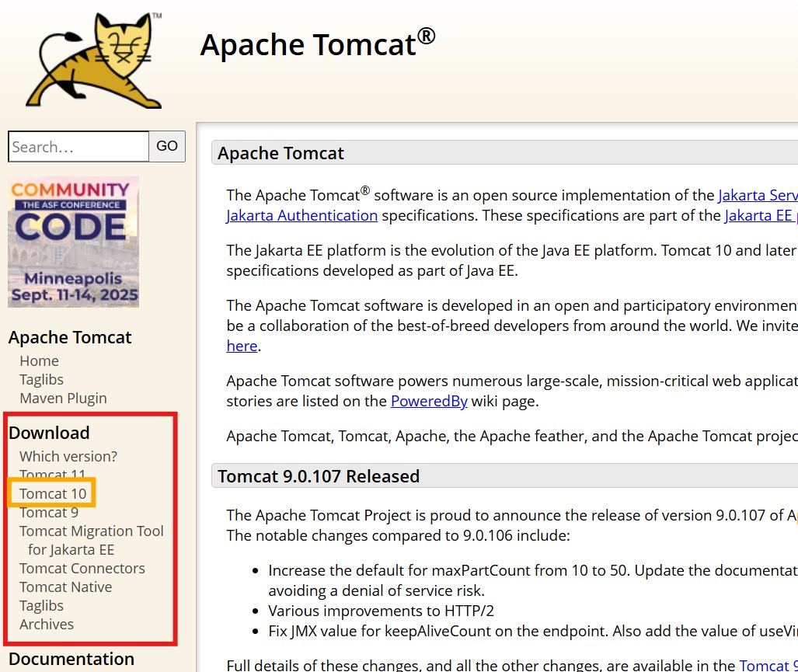Follow the Jakarta Serv... link in intro
Screen dimensions: 798x672
(x=758, y=195)
